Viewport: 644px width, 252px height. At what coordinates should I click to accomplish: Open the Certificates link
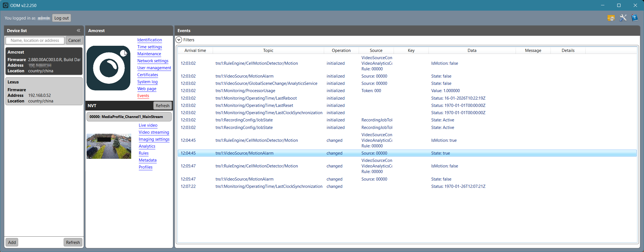point(148,75)
